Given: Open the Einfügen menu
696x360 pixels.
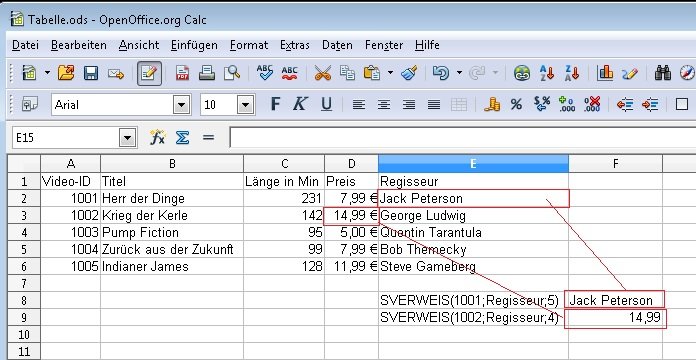Looking at the screenshot, I should pos(194,45).
